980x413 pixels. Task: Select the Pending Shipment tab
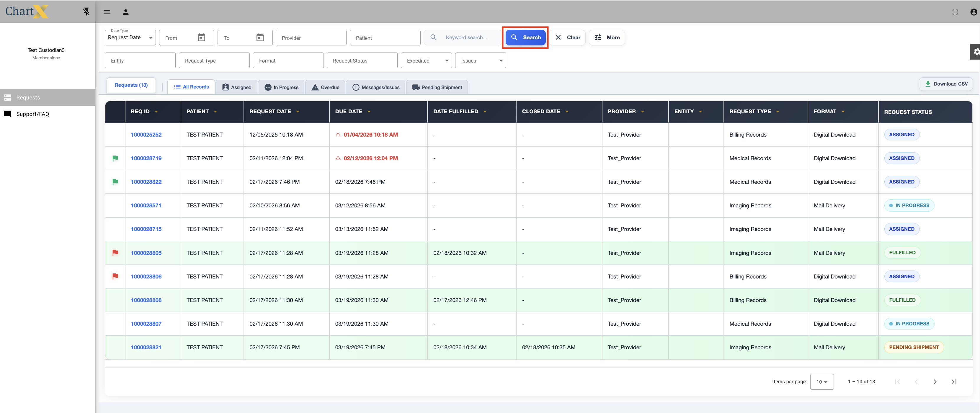[437, 87]
